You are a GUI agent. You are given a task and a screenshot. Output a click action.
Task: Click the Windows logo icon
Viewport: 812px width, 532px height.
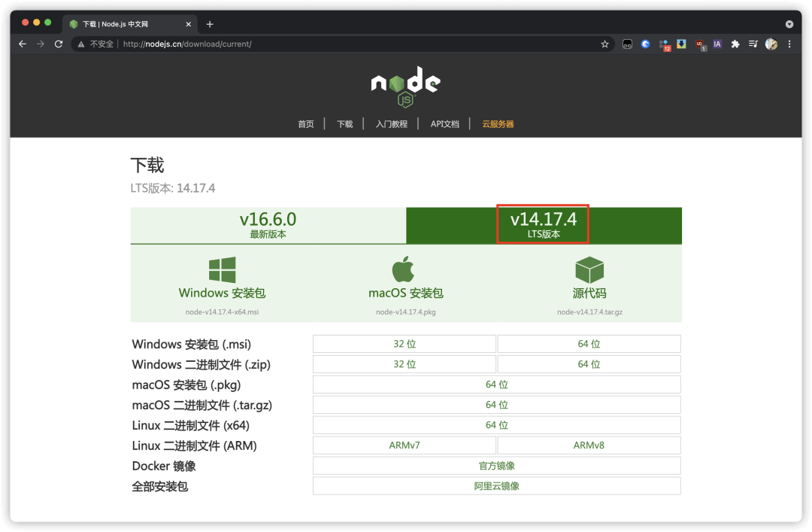tap(222, 269)
